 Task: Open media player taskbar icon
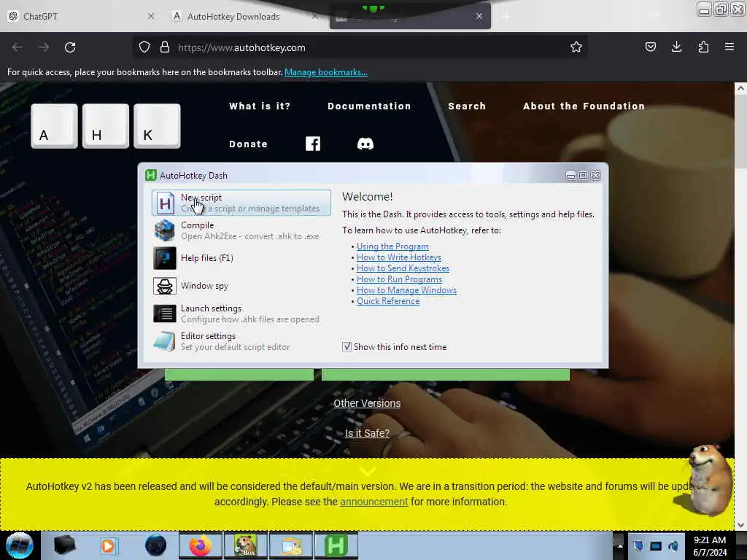pyautogui.click(x=109, y=545)
